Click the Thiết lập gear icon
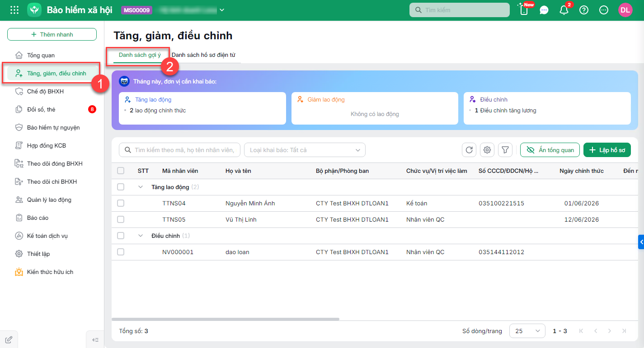Image resolution: width=644 pixels, height=348 pixels. [19, 254]
